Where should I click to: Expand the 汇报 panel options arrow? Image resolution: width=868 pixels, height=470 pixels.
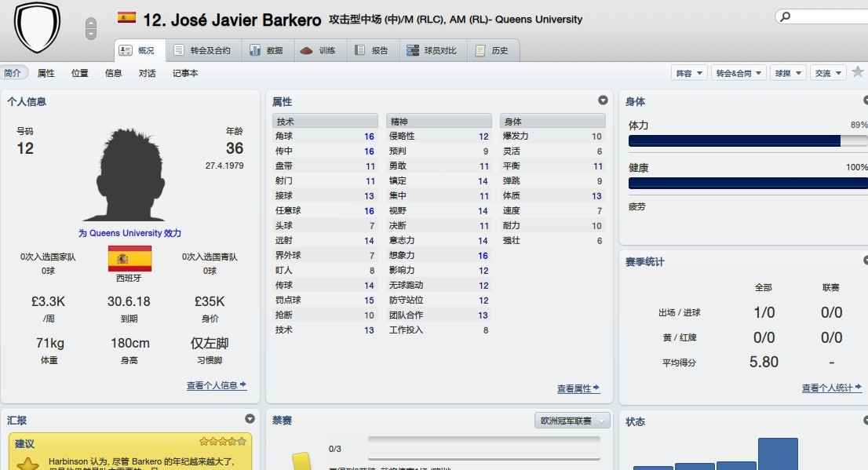click(x=250, y=419)
